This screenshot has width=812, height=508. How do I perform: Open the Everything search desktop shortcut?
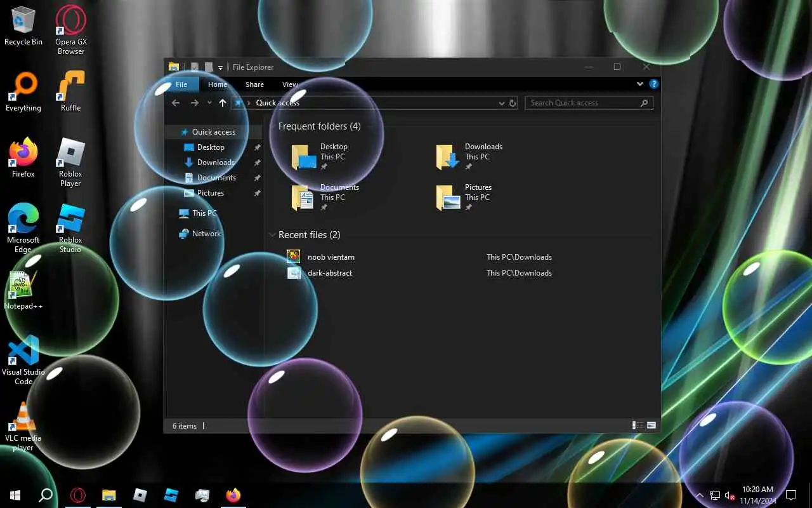pyautogui.click(x=23, y=92)
